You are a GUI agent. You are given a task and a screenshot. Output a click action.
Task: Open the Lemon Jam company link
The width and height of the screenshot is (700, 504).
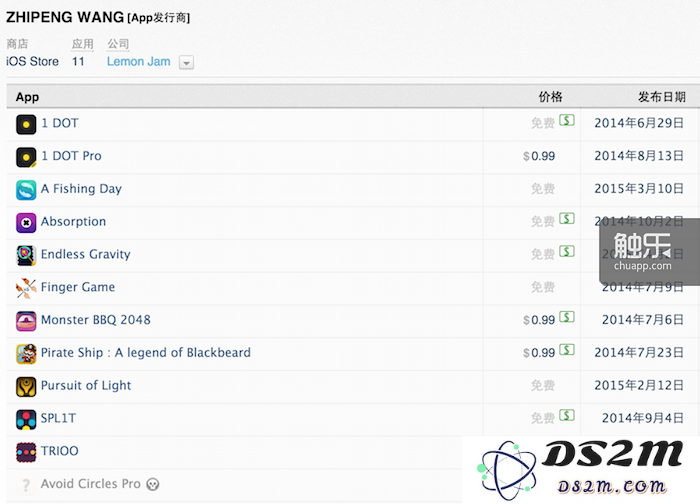[138, 62]
